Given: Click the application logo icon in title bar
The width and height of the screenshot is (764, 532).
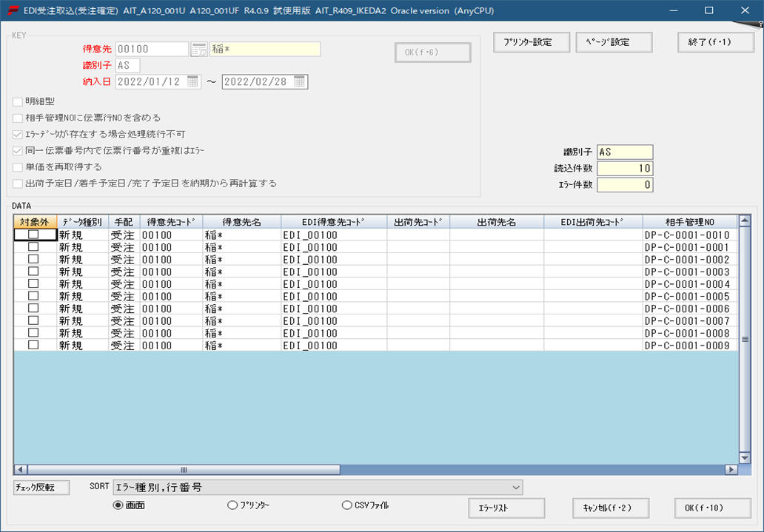Looking at the screenshot, I should (12, 10).
